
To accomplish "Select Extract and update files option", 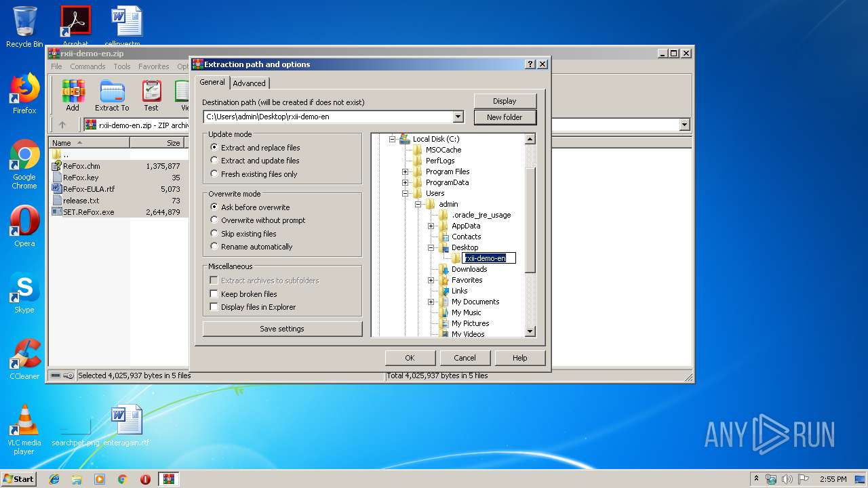I will point(255,161).
